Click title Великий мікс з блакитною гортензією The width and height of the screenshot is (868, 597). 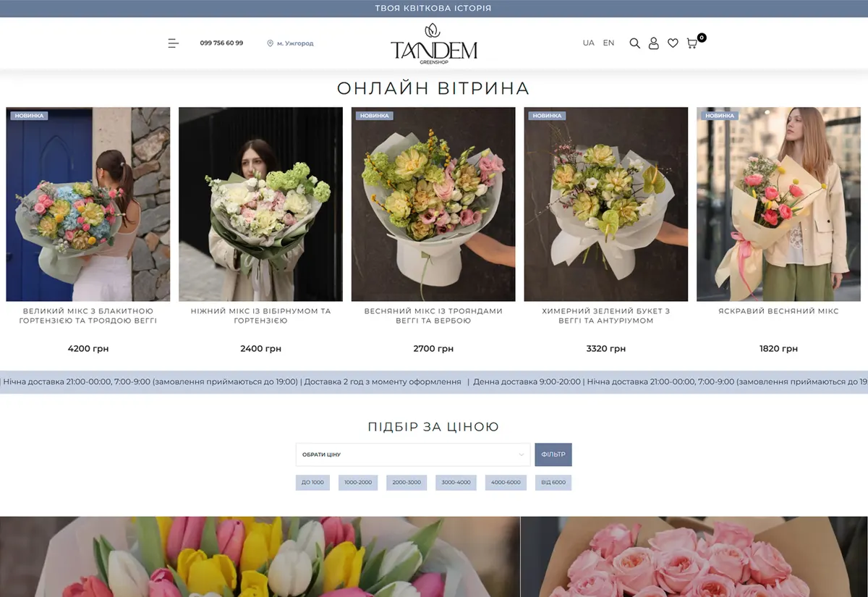(90, 316)
